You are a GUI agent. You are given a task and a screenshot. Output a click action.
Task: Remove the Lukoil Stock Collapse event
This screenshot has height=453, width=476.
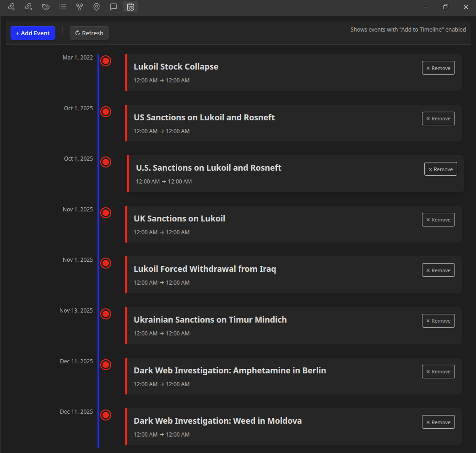point(438,68)
